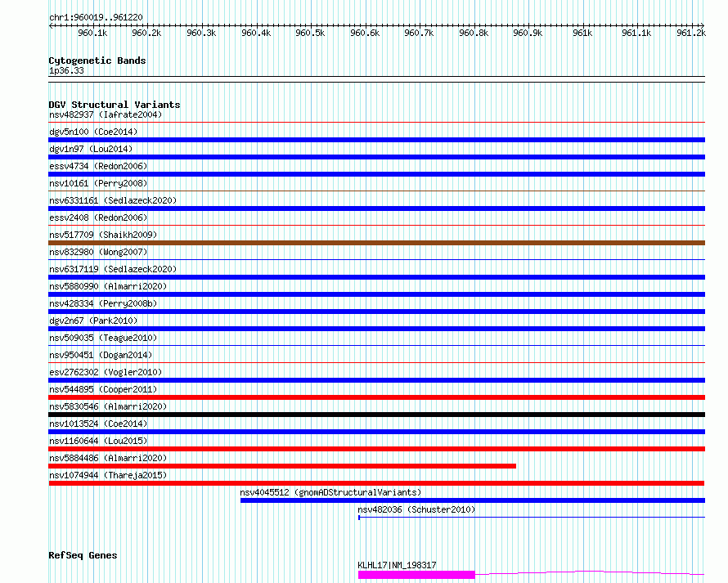This screenshot has height=583, width=728.
Task: Click esv2762302 (Vogler2010) label
Action: tap(106, 372)
